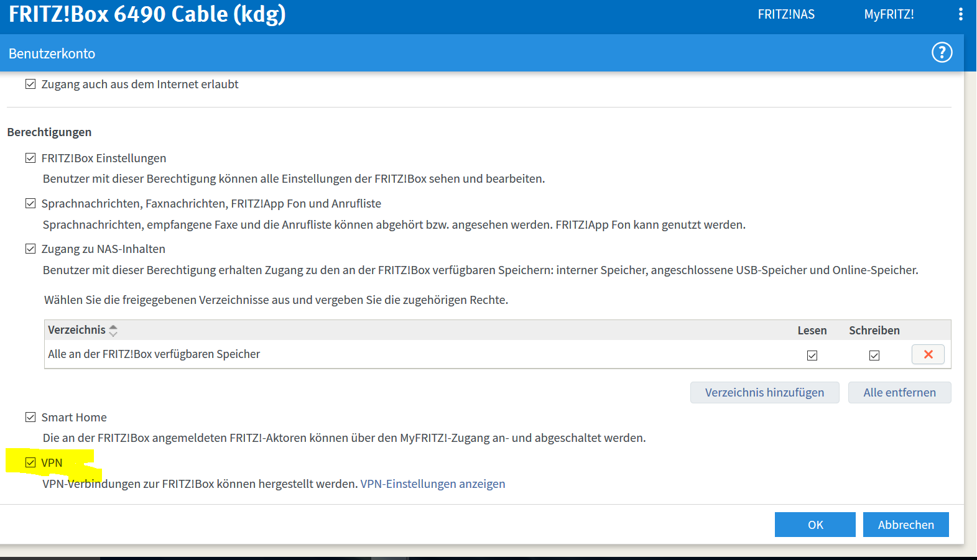Click the FRITZ!Box 6490 Cable title
The height and width of the screenshot is (560, 977).
[x=147, y=14]
